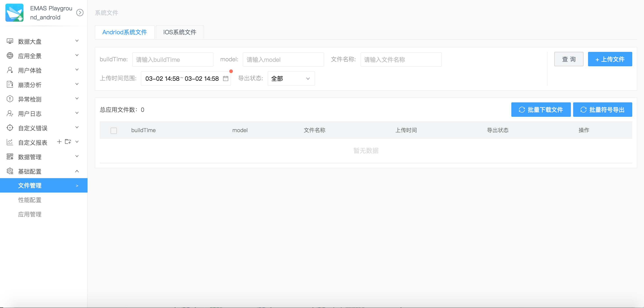Focus the 文件名称 input field

click(x=401, y=60)
